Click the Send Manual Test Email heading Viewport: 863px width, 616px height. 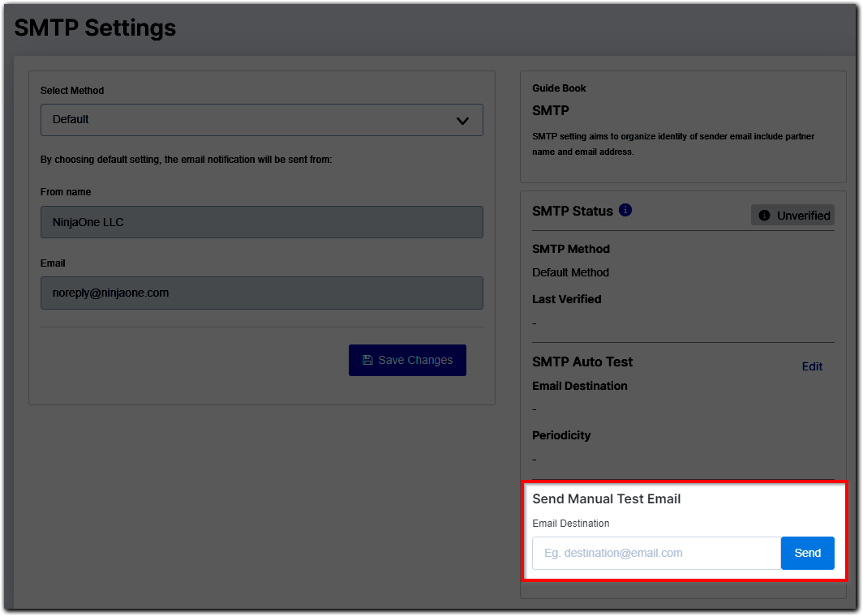tap(606, 498)
